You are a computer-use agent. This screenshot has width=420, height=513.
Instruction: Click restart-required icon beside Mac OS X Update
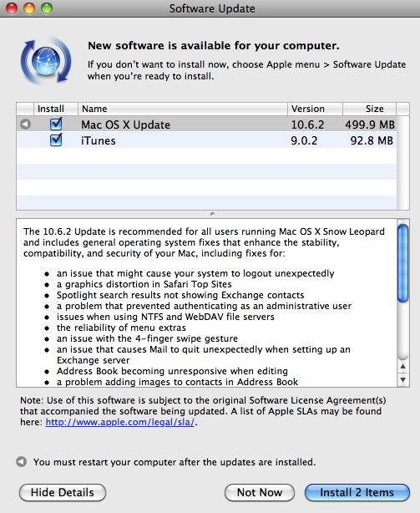tap(25, 124)
